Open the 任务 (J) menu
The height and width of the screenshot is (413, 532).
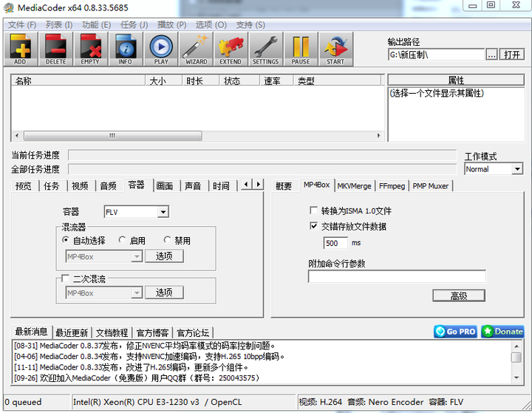134,25
